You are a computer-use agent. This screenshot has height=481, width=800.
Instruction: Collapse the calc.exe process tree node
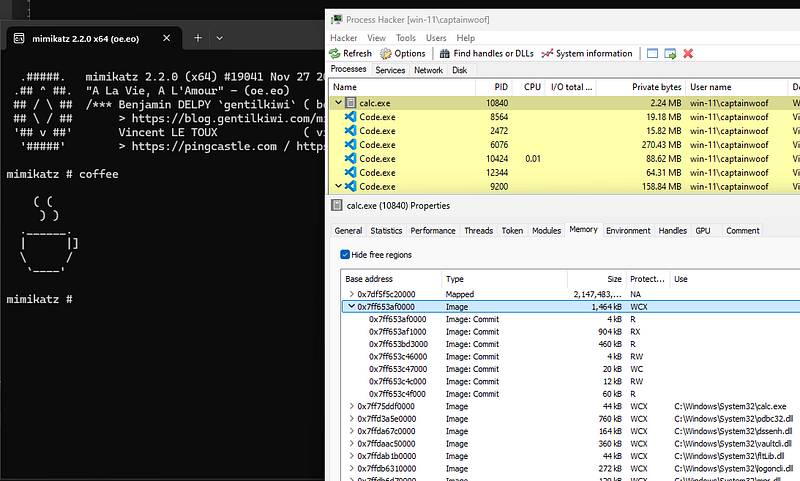click(338, 103)
